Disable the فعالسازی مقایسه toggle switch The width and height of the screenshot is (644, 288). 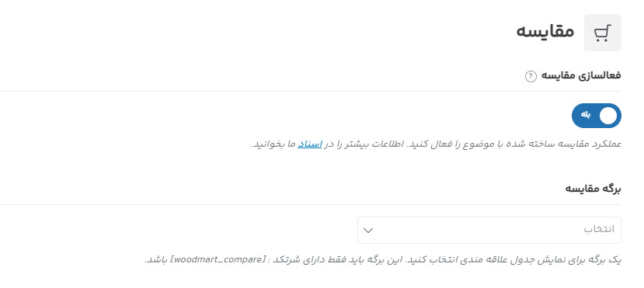click(597, 116)
